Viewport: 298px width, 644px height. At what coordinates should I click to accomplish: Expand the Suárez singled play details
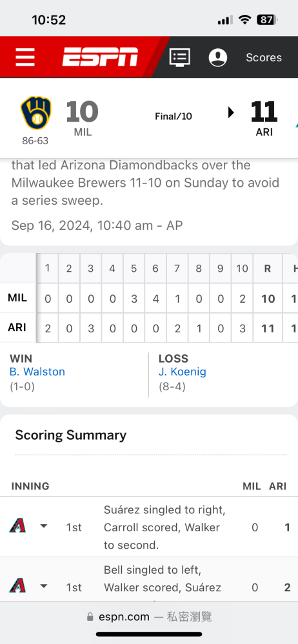click(44, 526)
